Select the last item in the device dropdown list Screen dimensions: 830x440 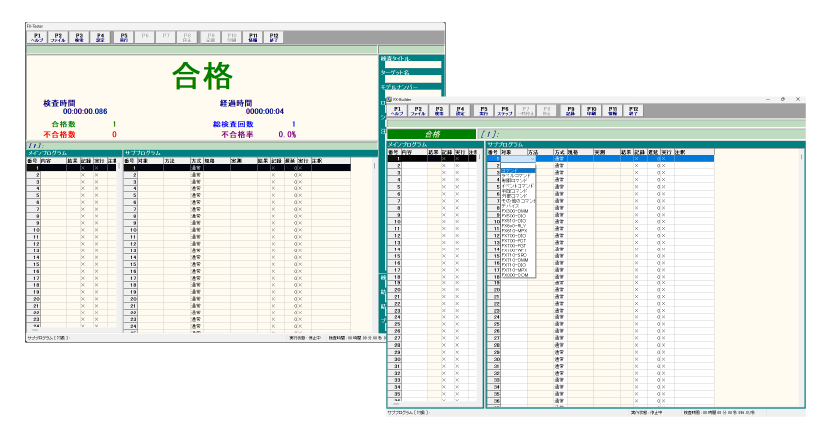512,274
